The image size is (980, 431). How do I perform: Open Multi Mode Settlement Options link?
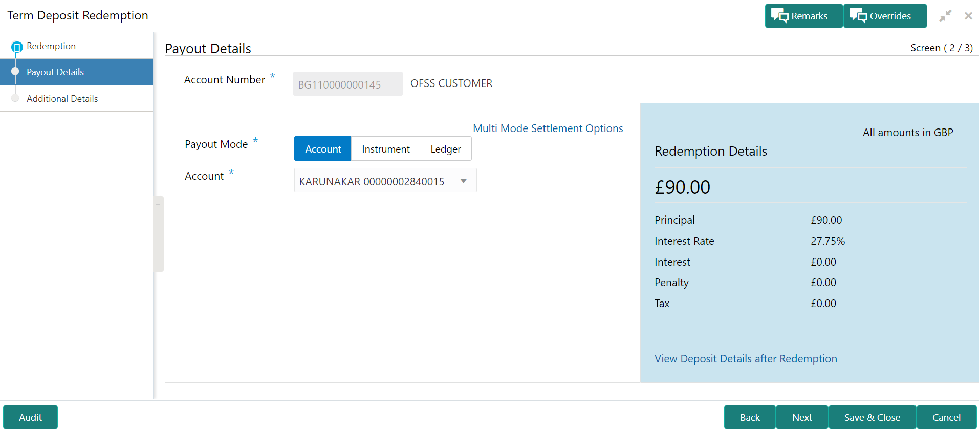(x=548, y=128)
